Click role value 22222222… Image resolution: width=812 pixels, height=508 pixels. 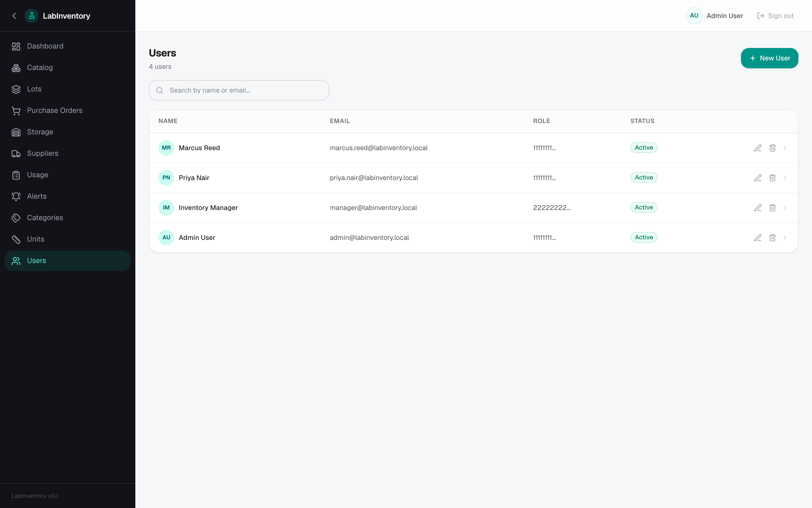tap(551, 208)
